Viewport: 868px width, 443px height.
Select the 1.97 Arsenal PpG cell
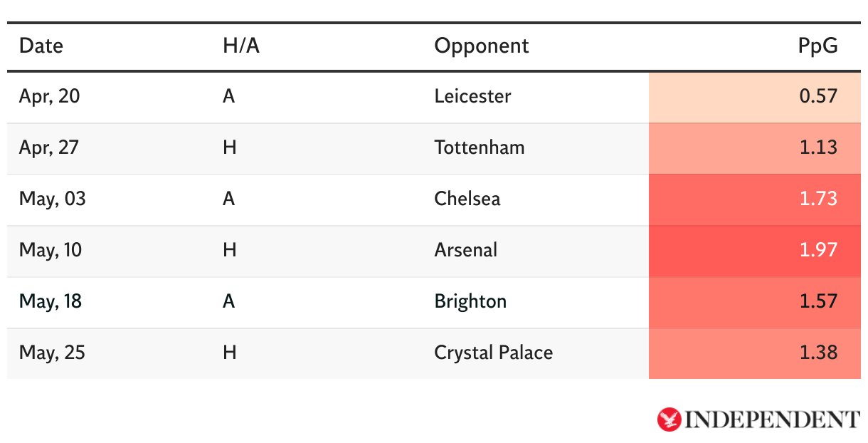pos(755,251)
